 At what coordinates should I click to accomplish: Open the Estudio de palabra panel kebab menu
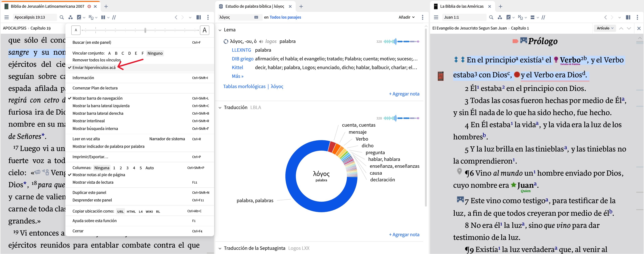click(423, 17)
